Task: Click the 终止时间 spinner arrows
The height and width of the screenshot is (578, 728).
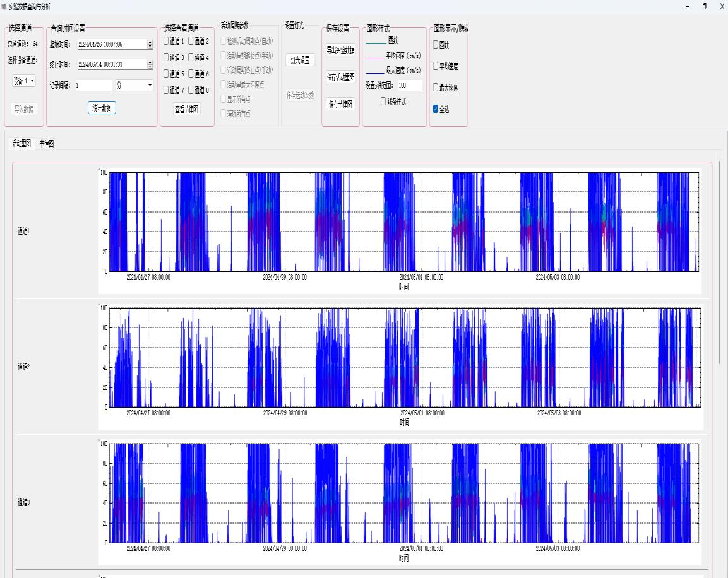Action: point(150,64)
